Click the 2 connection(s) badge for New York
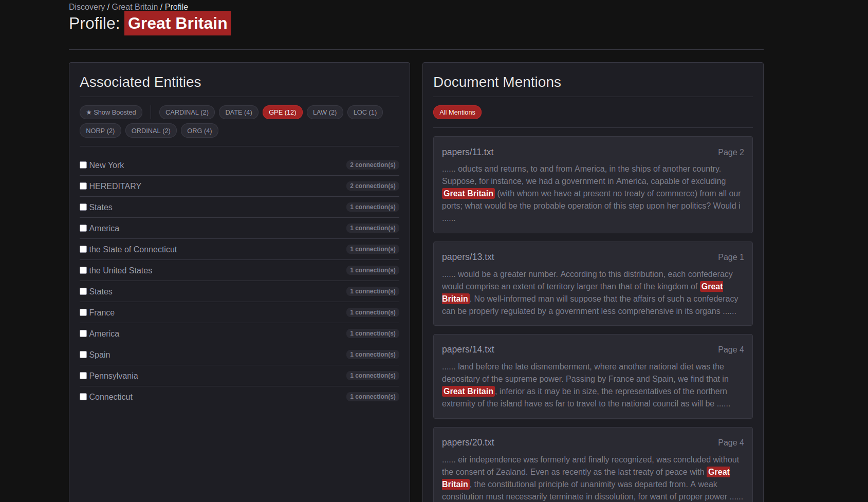Viewport: 868px width, 502px height. click(373, 165)
